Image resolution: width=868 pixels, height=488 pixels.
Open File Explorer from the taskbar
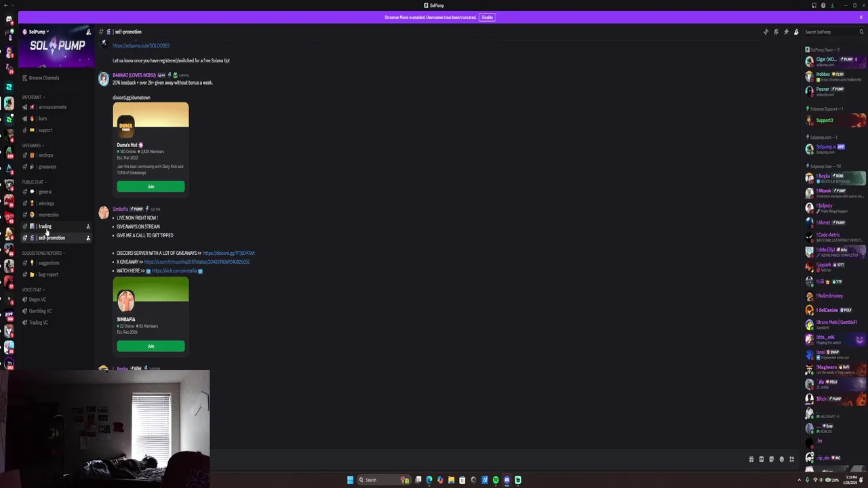point(451,480)
